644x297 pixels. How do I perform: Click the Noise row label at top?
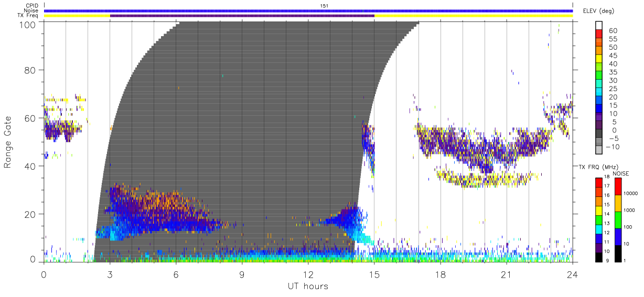click(32, 10)
